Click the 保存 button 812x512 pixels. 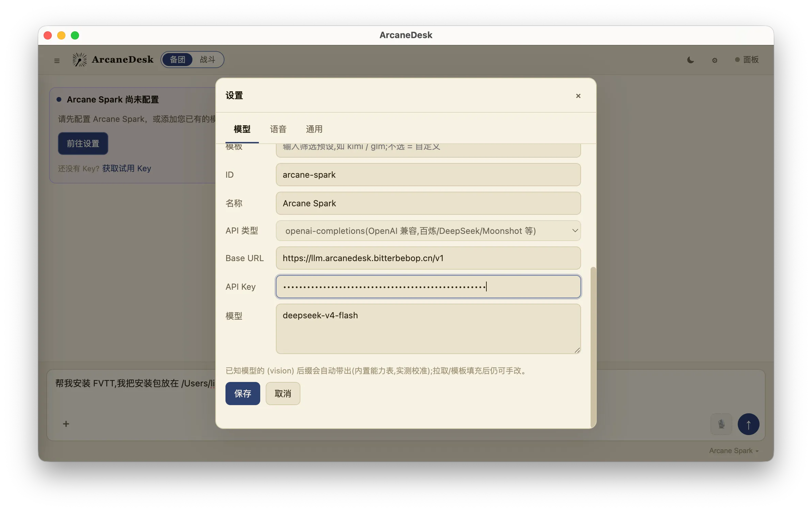[x=243, y=394]
